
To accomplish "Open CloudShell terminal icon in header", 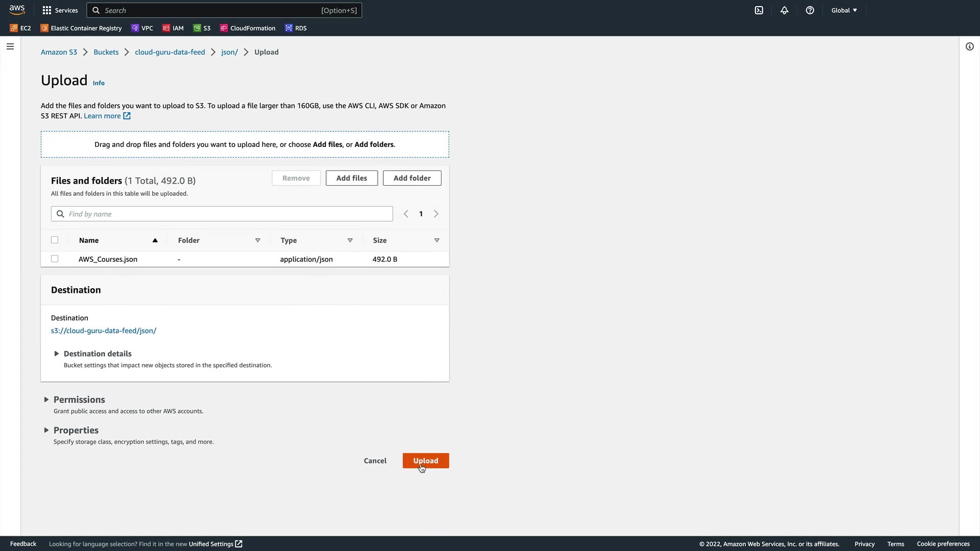I will 759,10.
